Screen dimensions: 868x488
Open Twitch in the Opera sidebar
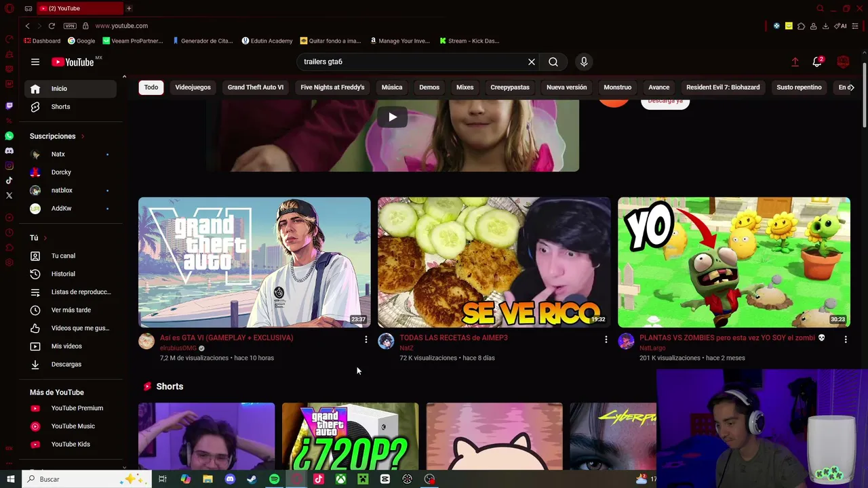9,106
